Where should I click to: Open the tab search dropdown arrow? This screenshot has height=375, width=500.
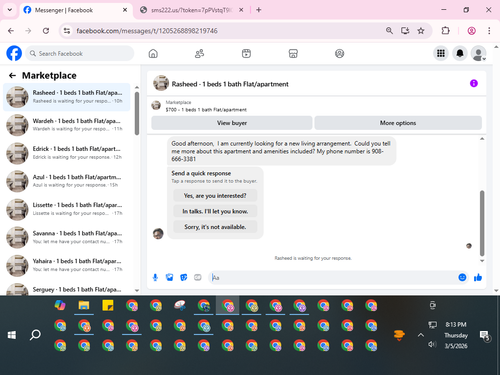[10, 10]
